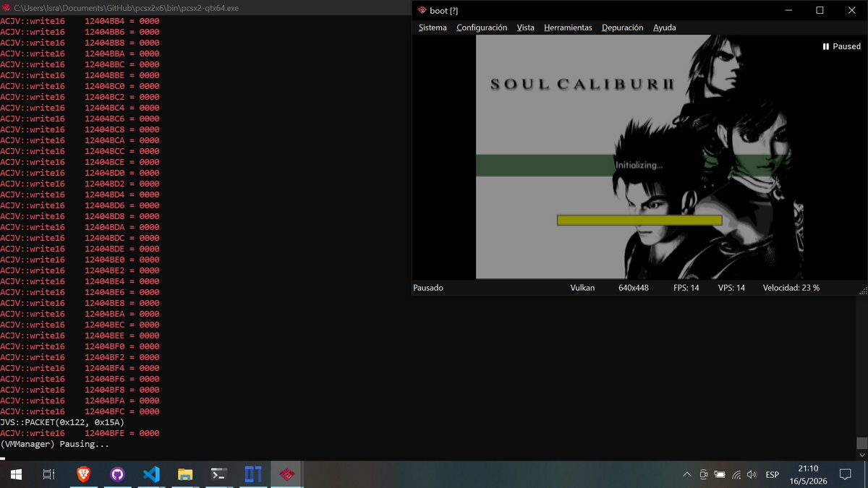Open Task View from taskbar
Viewport: 868px width, 488px height.
[48, 474]
